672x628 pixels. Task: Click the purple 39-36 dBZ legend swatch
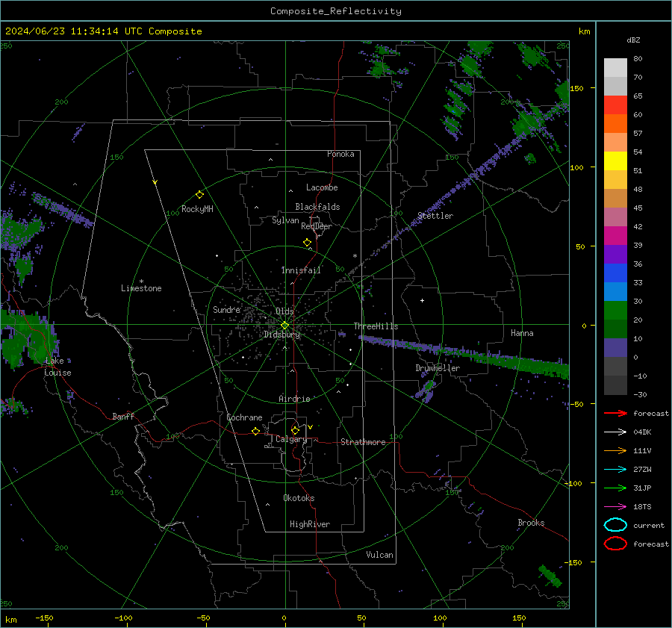click(615, 254)
